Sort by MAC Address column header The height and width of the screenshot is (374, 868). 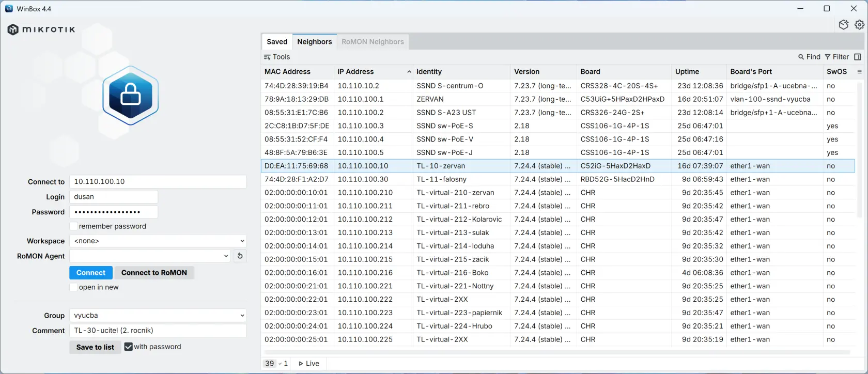tap(298, 72)
